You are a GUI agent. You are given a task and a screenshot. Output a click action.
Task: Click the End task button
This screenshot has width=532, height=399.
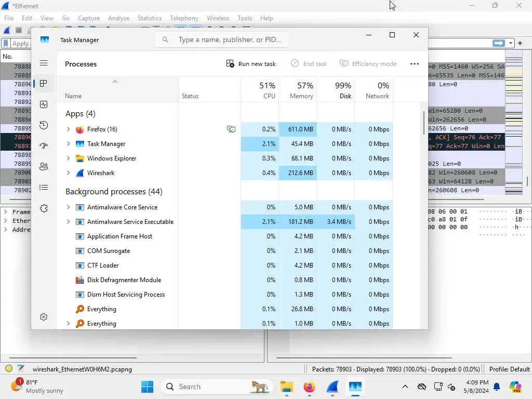(x=309, y=64)
